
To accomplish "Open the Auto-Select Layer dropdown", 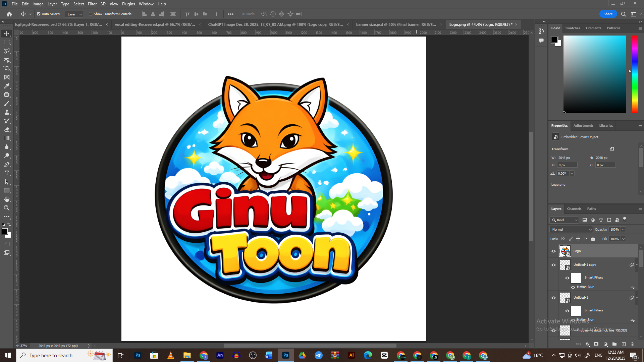I will point(74,14).
